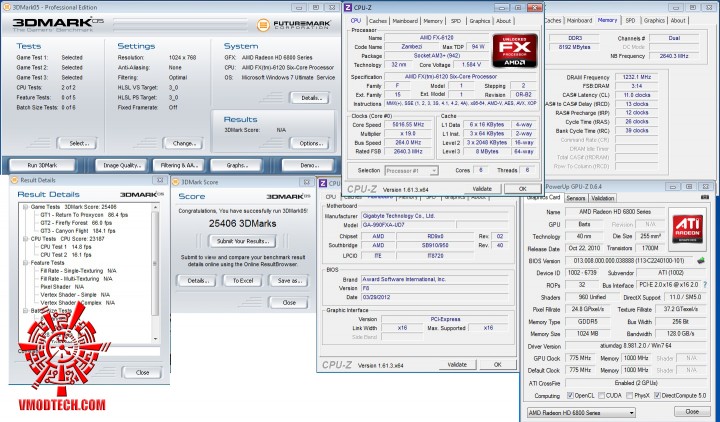Click the ATI Radeon graphics logo

[x=687, y=230]
